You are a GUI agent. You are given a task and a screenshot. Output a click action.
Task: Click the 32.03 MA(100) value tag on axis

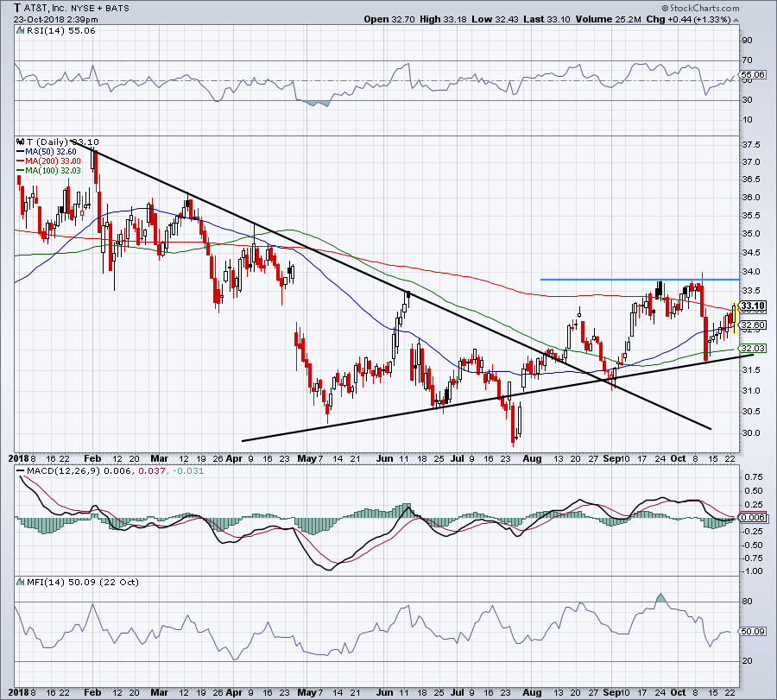pyautogui.click(x=753, y=348)
